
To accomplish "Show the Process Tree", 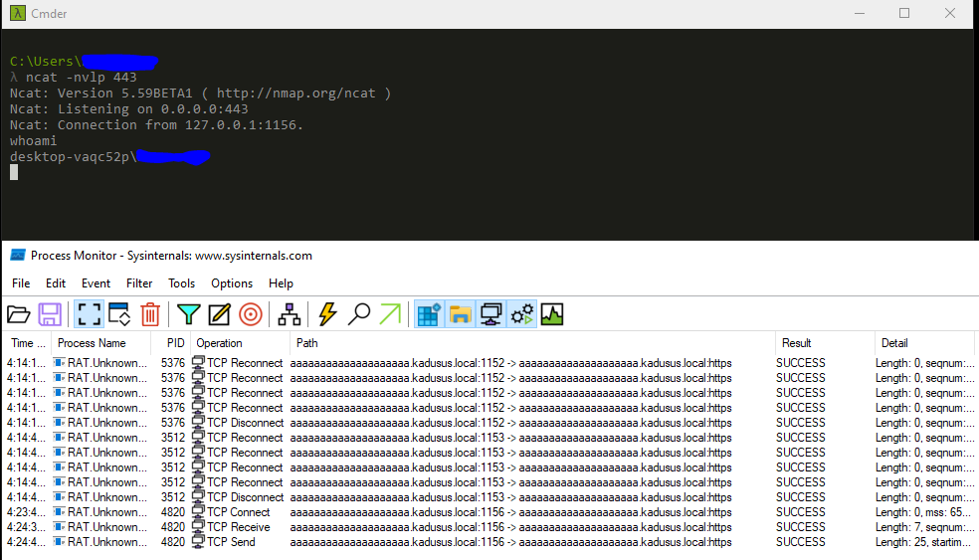I will [290, 314].
